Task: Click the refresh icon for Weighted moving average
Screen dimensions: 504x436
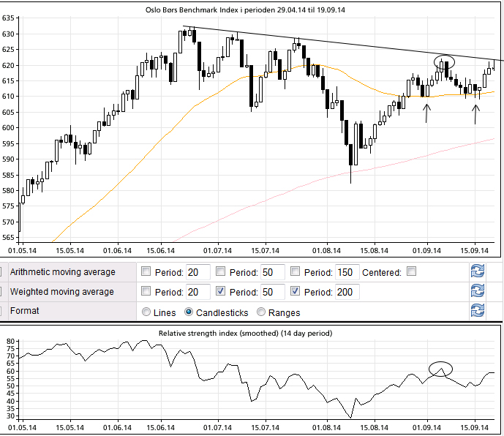Action: pos(477,291)
